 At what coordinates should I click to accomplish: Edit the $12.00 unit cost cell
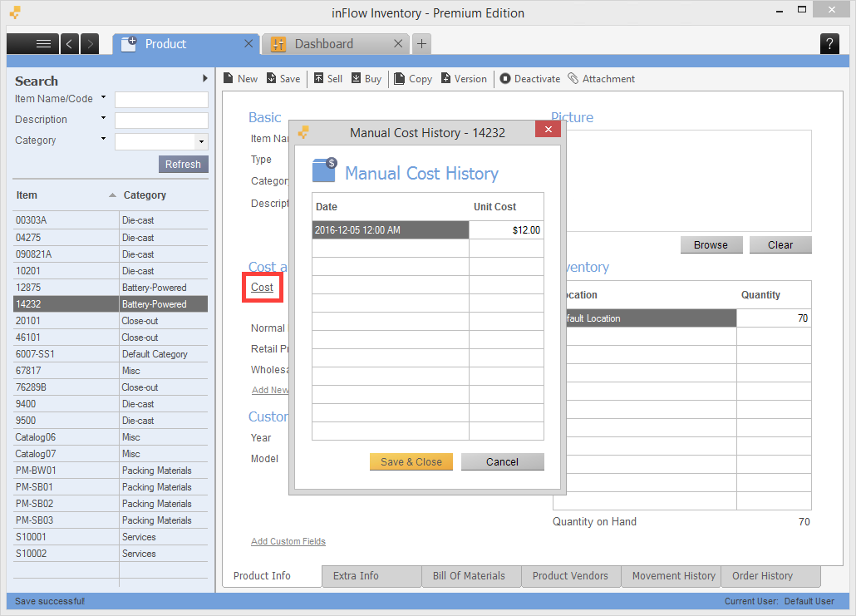[506, 230]
